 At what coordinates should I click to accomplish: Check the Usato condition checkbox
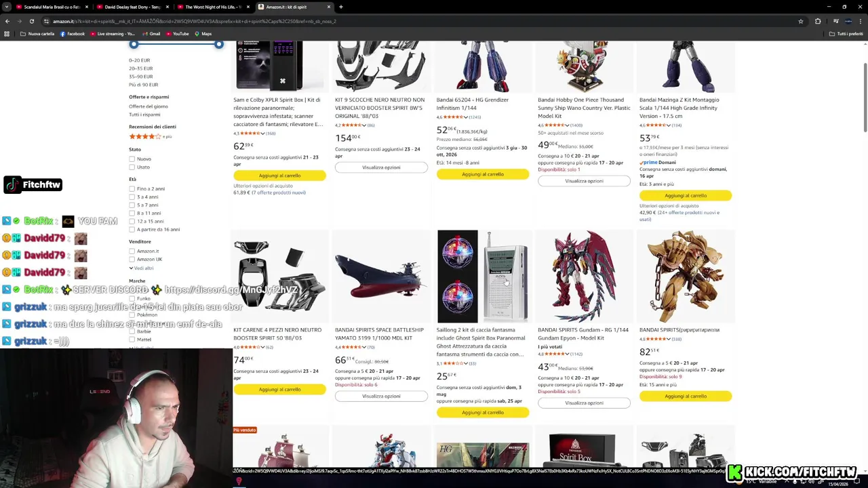pyautogui.click(x=132, y=167)
